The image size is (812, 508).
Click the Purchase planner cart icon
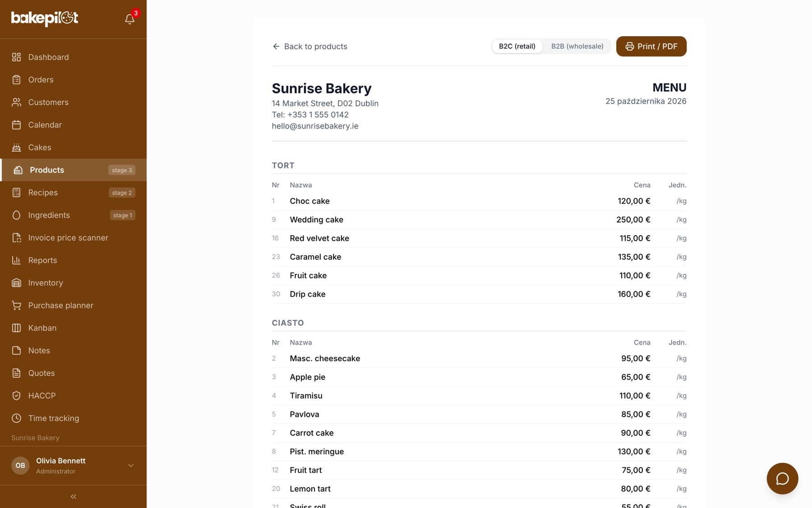click(17, 305)
